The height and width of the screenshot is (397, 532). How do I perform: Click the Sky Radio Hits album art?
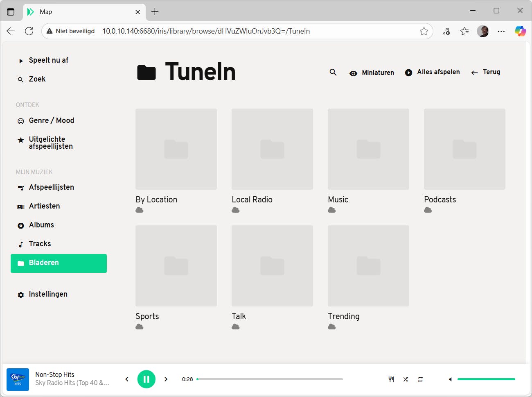(x=18, y=379)
